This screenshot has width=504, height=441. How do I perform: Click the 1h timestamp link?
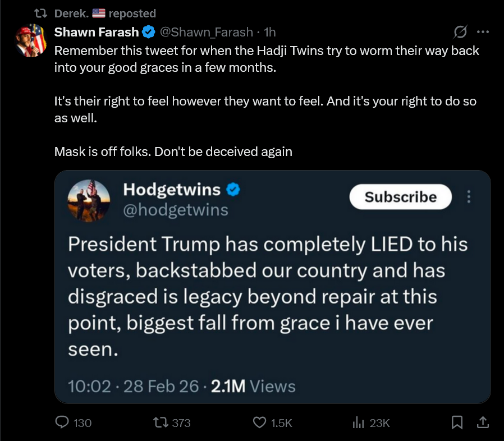[269, 32]
